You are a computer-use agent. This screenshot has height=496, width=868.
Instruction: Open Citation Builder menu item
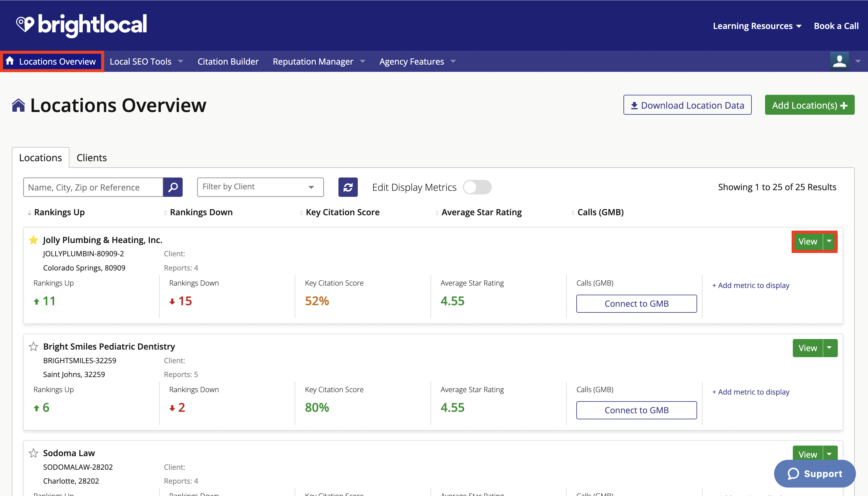228,62
